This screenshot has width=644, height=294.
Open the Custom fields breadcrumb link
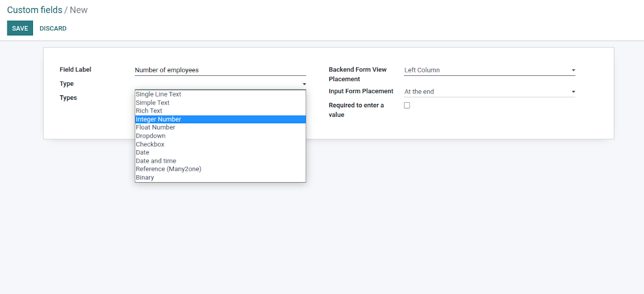(x=34, y=10)
